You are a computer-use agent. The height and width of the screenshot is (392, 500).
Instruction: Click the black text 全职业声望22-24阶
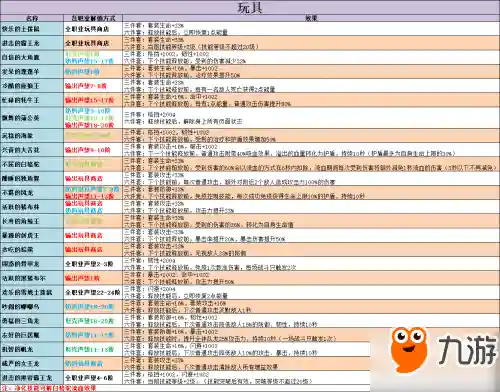(92, 293)
